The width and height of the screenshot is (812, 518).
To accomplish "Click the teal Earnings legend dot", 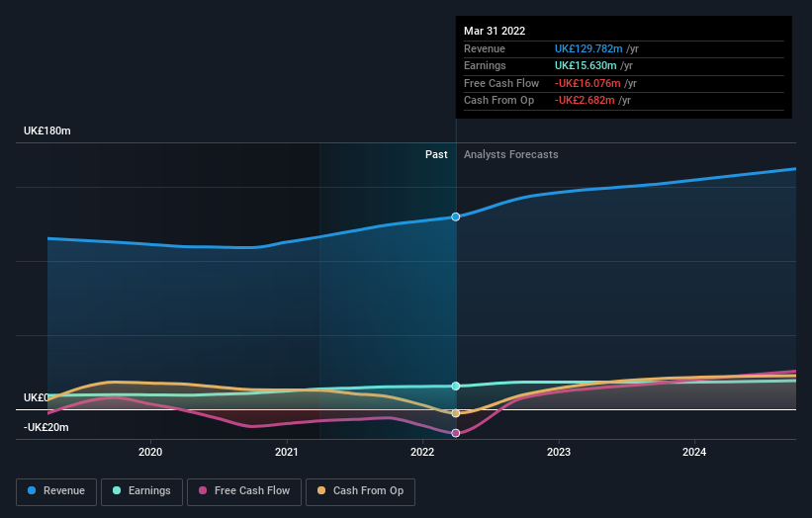I will 117,490.
